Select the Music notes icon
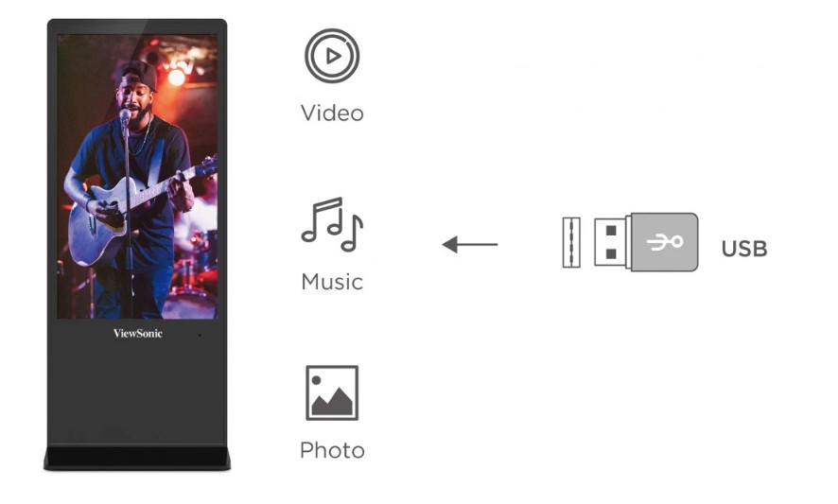Viewport: 838px width, 504px height. pyautogui.click(x=332, y=224)
